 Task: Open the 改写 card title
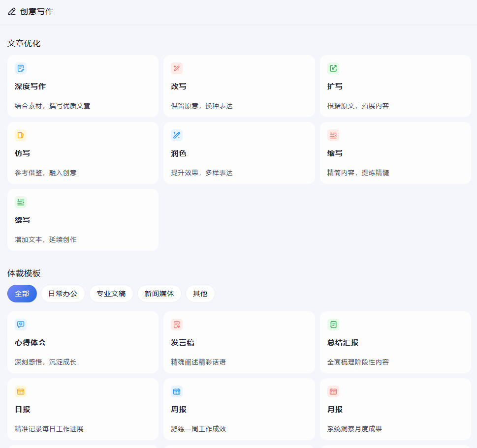179,87
